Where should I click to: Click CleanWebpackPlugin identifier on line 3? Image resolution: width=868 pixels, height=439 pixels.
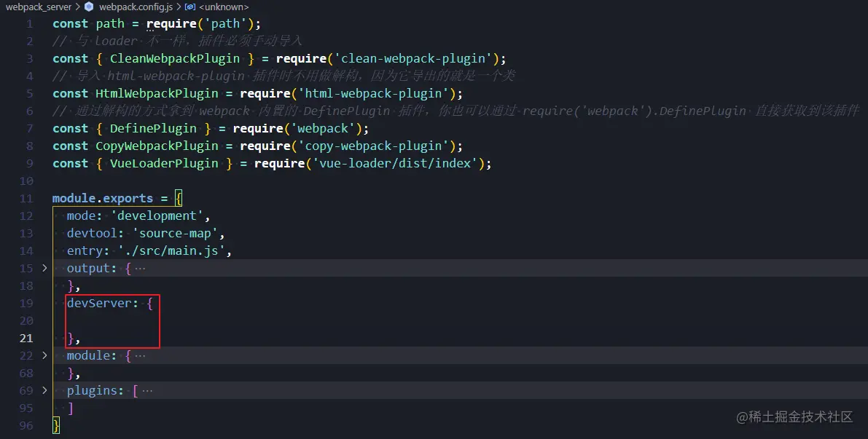tap(175, 59)
